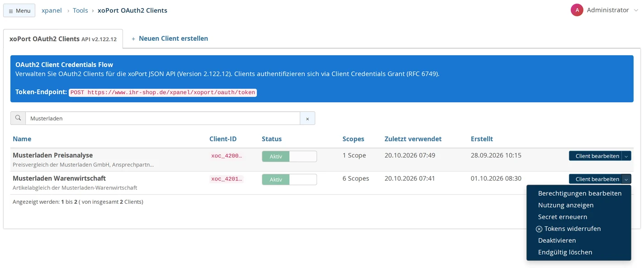Toggle Aktiv switch for Musterladen Warenwirtschaft
The height and width of the screenshot is (268, 644).
point(289,179)
